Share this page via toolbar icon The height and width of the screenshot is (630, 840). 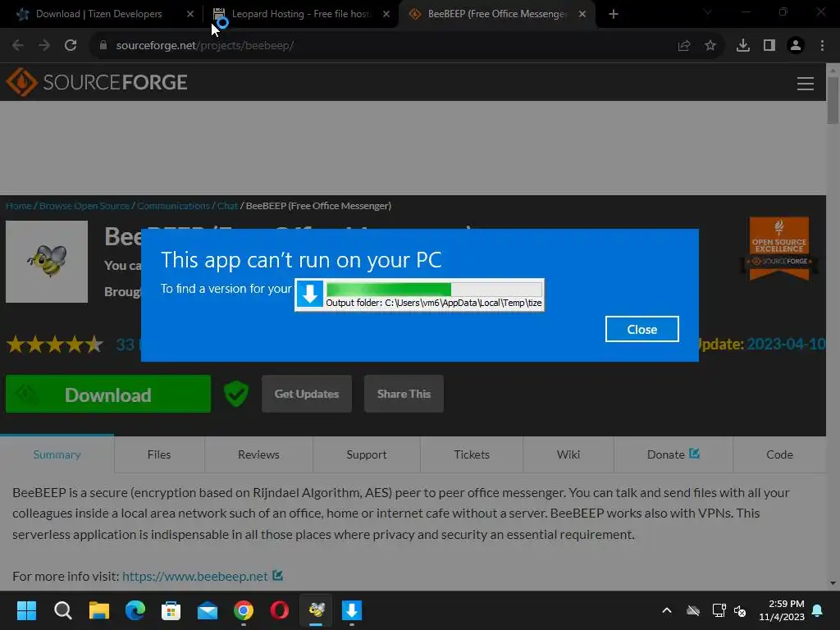coord(684,46)
